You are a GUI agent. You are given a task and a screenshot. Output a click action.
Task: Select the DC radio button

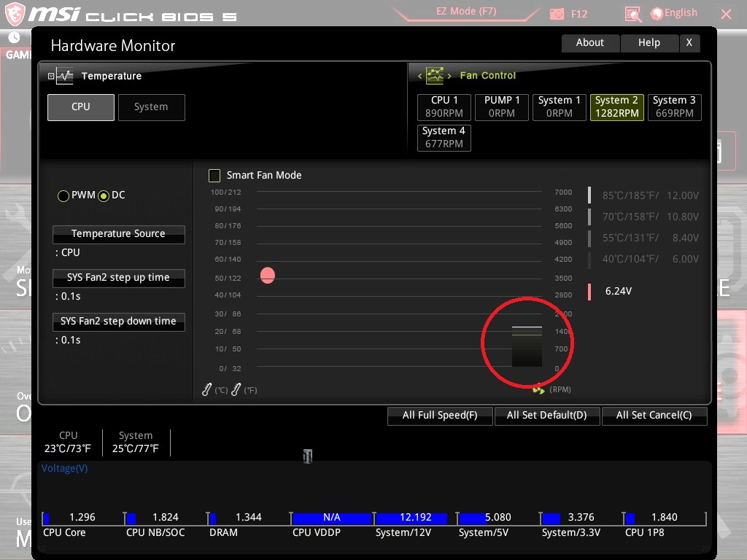click(x=104, y=195)
